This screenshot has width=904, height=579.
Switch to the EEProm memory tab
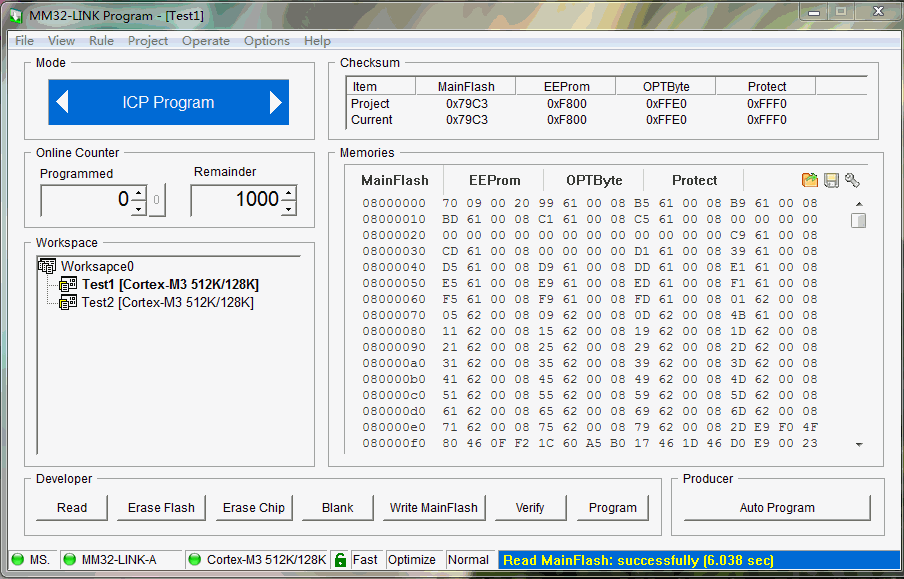[494, 180]
